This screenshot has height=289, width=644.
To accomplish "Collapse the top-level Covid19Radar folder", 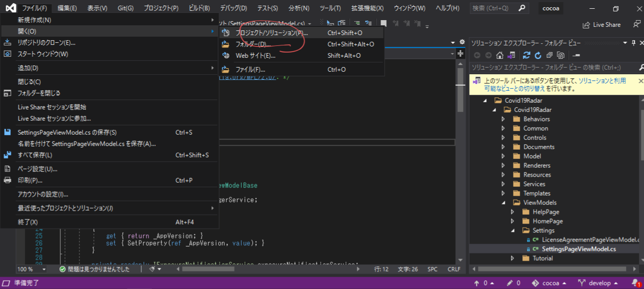I will coord(485,101).
